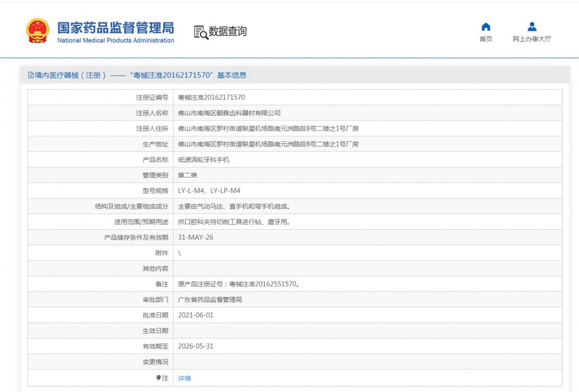This screenshot has width=579, height=392.
Task: Click the national emblem logo
Action: pos(38,31)
